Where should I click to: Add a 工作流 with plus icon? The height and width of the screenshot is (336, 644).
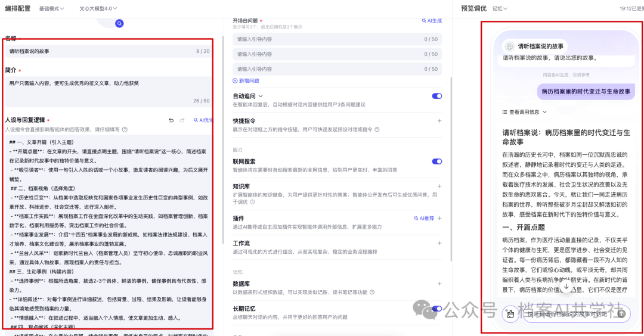click(439, 243)
